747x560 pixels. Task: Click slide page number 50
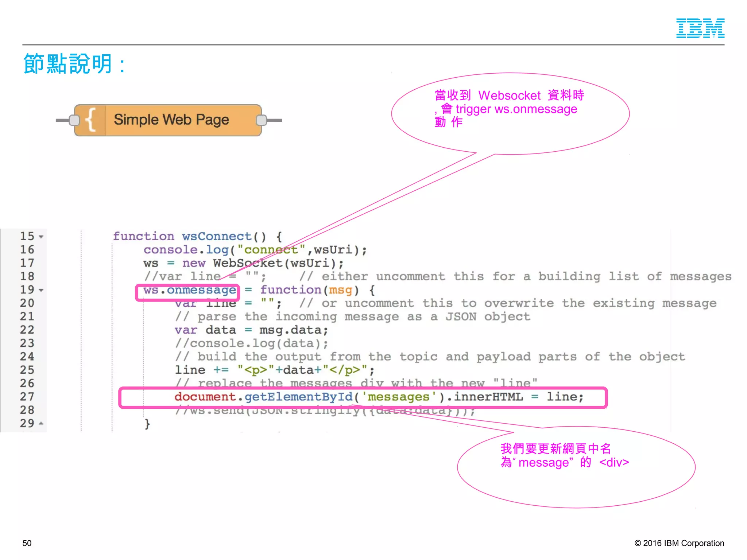click(x=27, y=543)
